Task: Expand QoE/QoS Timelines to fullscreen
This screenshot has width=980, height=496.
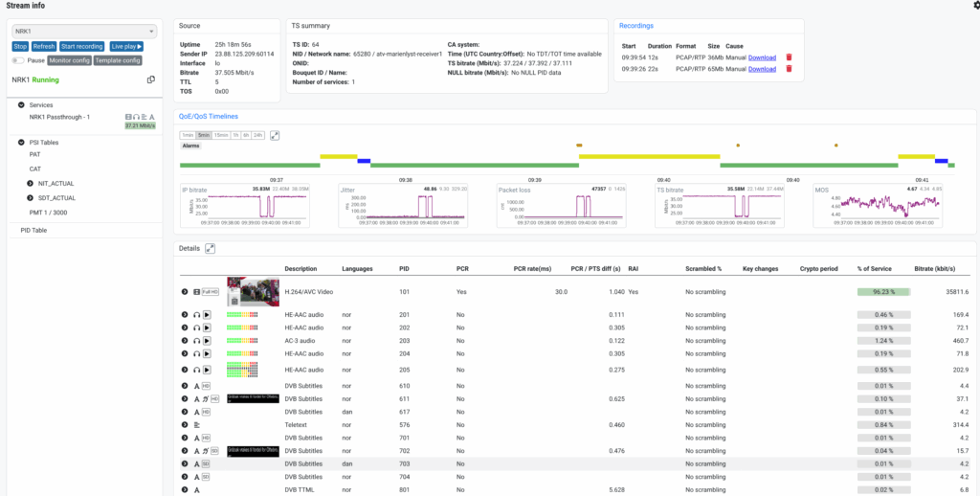Action: tap(275, 136)
